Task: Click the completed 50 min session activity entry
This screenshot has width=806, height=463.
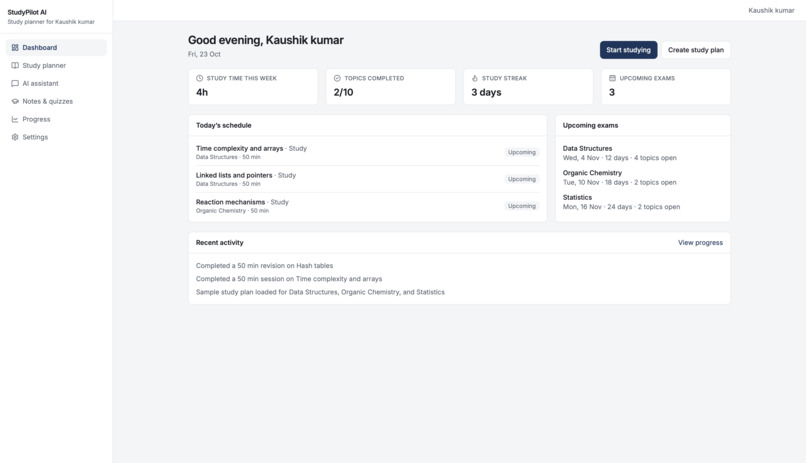Action: pos(289,279)
